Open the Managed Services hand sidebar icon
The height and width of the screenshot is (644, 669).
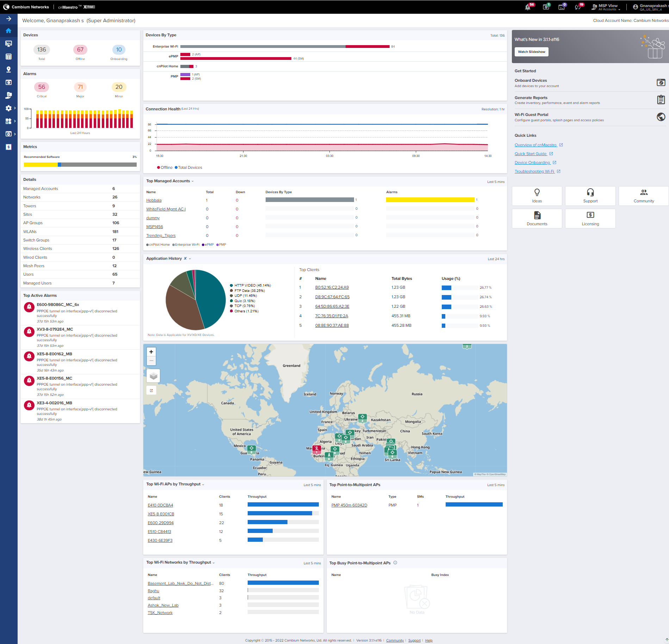click(x=9, y=95)
